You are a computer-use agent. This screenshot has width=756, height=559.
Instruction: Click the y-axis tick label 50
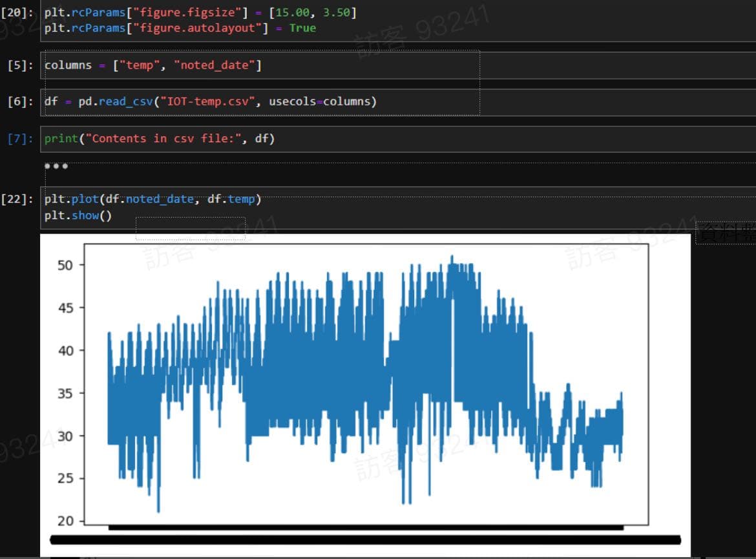click(x=65, y=265)
